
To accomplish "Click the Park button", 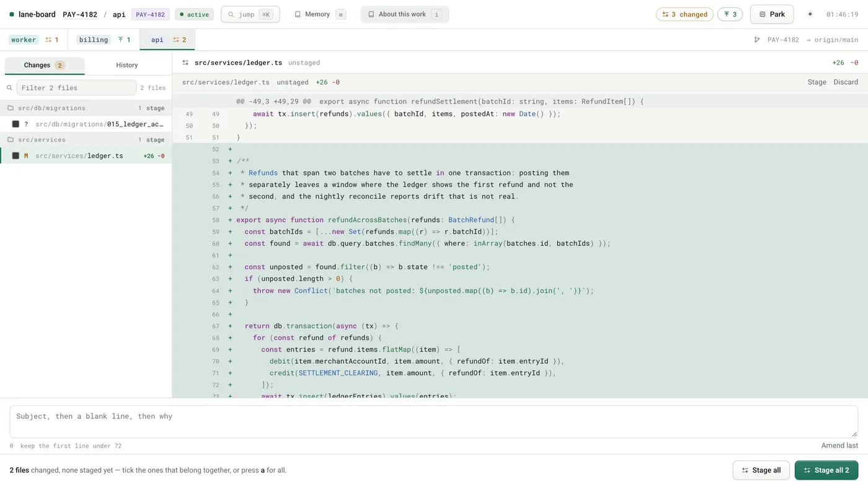I will pos(772,14).
